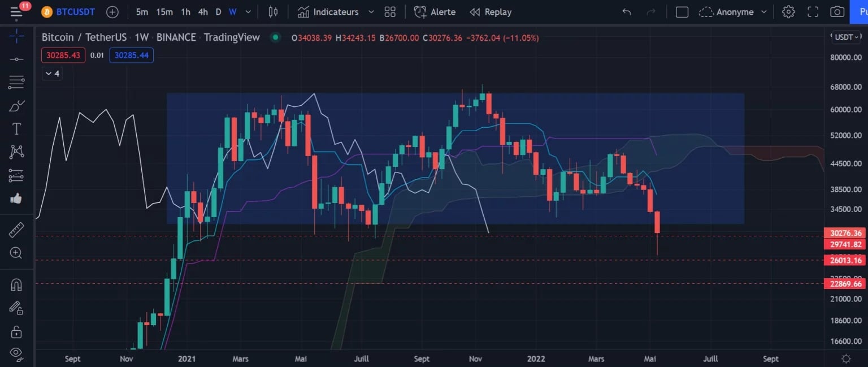868x367 pixels.
Task: Click the add symbol plus button
Action: point(112,12)
